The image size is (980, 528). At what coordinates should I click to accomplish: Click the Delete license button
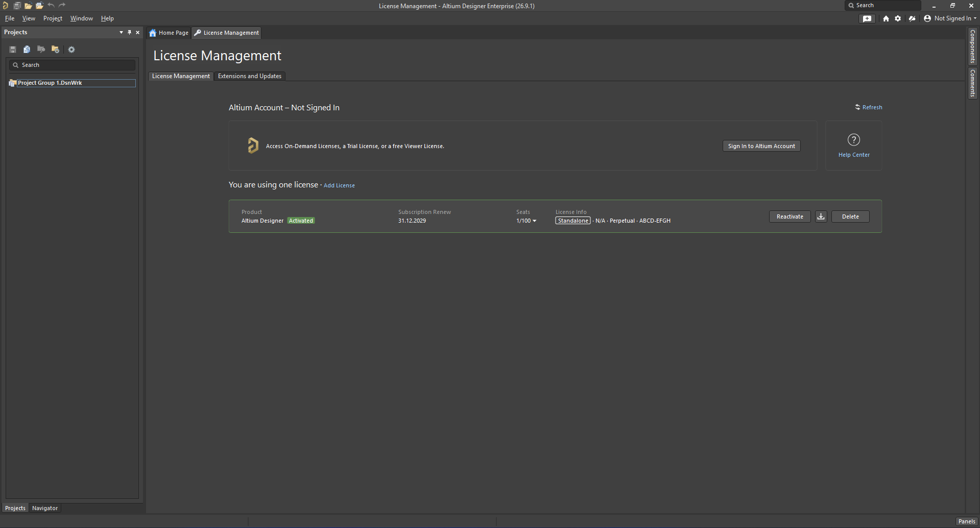tap(850, 217)
